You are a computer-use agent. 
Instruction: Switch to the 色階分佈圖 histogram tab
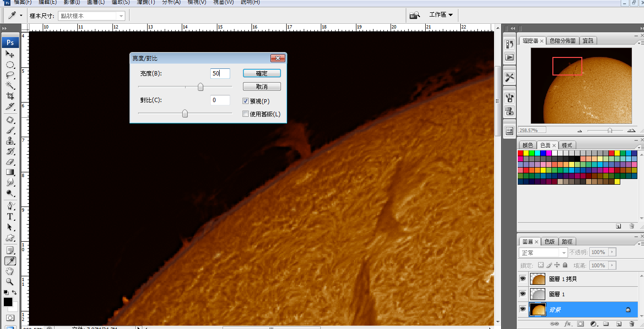pyautogui.click(x=562, y=41)
